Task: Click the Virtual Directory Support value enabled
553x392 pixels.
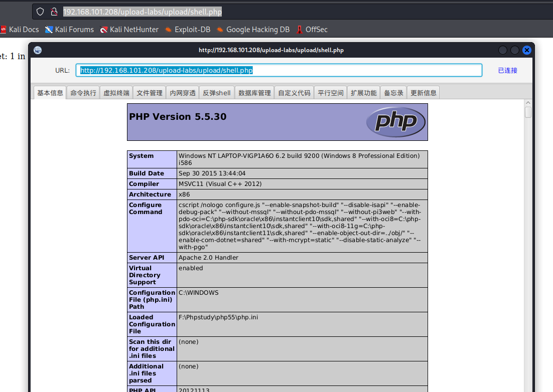Action: click(191, 268)
